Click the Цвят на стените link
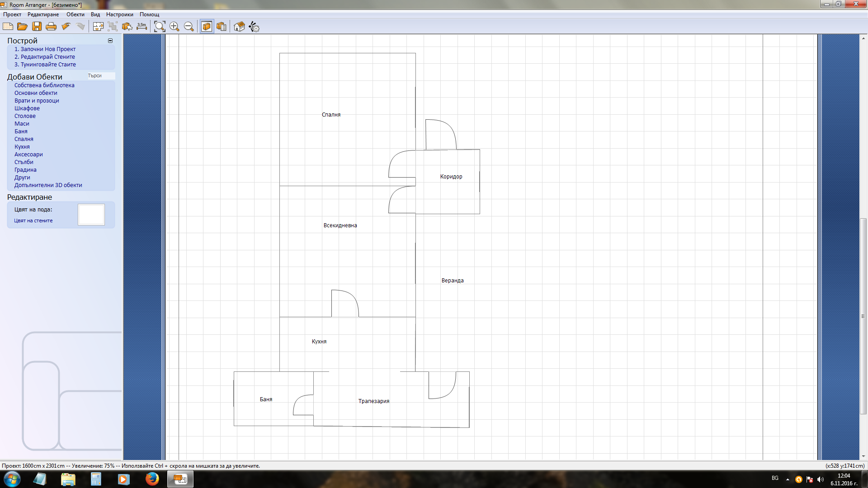The width and height of the screenshot is (868, 488). [x=33, y=221]
